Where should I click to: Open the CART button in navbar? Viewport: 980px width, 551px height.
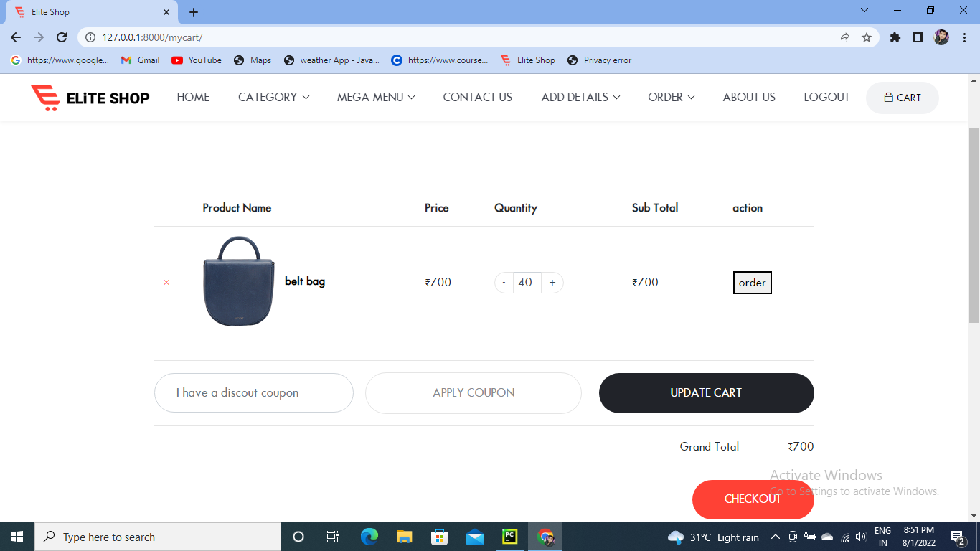point(902,98)
